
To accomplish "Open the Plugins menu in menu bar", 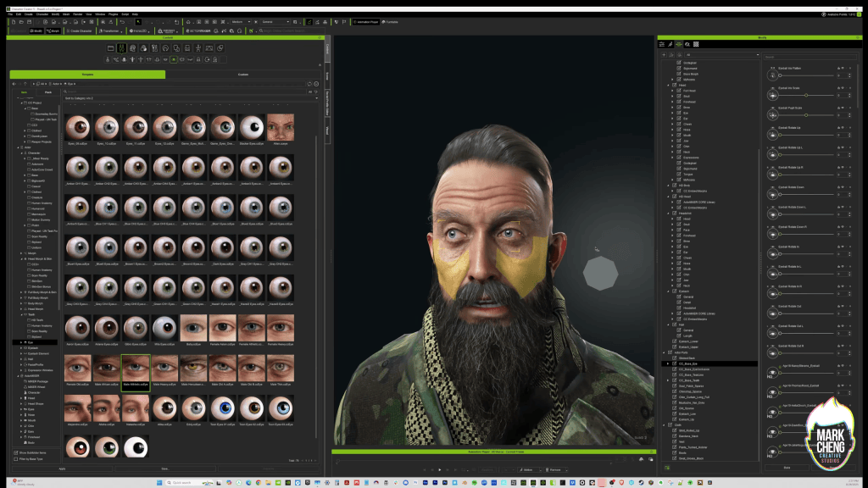I will coord(114,14).
